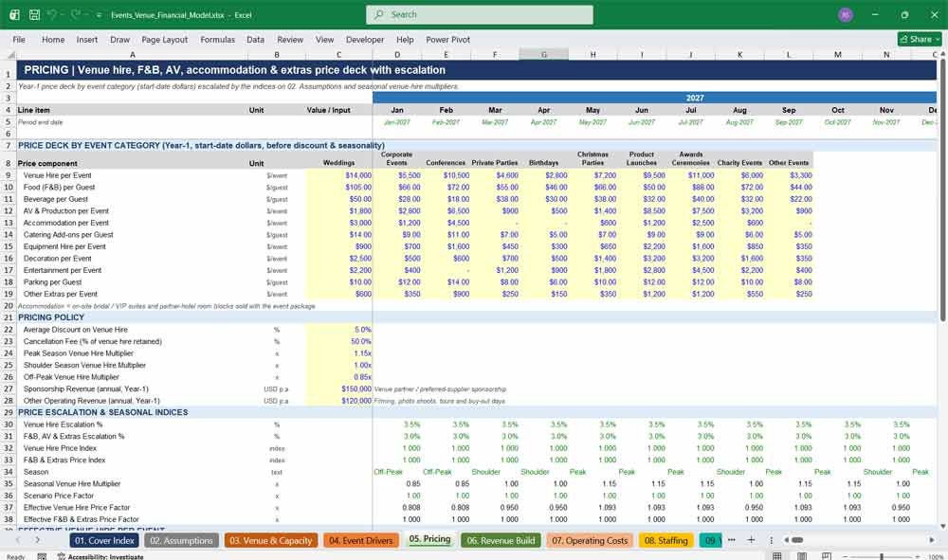The width and height of the screenshot is (948, 560).
Task: Expand the Undo history dropdown arrow
Action: 64,15
